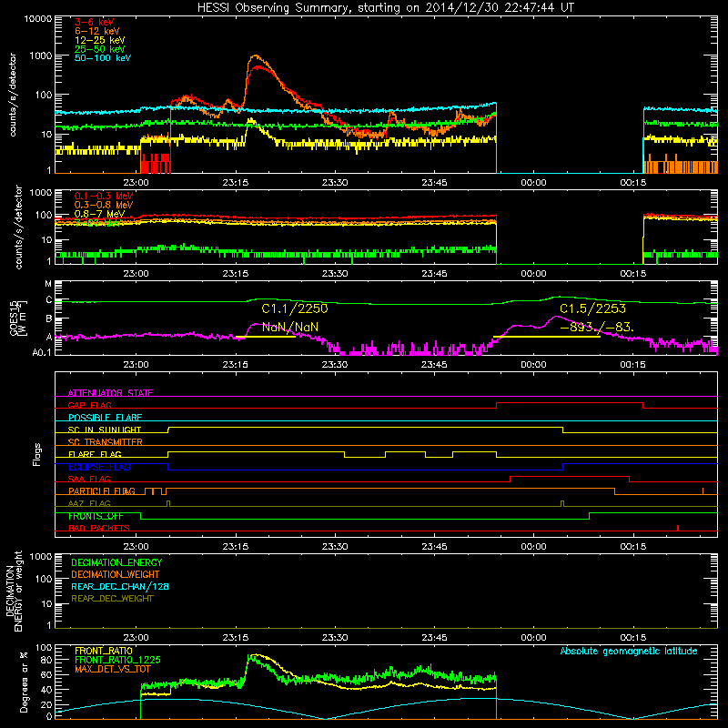Click the 23:45 time label under decimation panel
The height and width of the screenshot is (728, 728).
point(434,638)
